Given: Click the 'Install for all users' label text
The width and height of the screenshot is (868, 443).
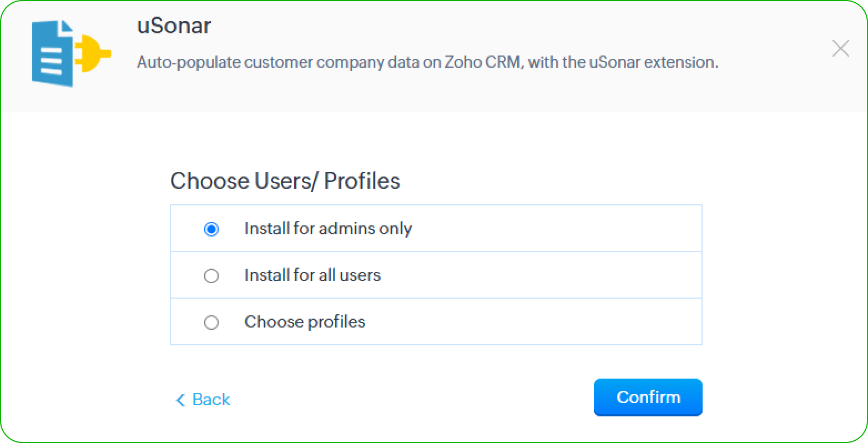Looking at the screenshot, I should pos(312,275).
